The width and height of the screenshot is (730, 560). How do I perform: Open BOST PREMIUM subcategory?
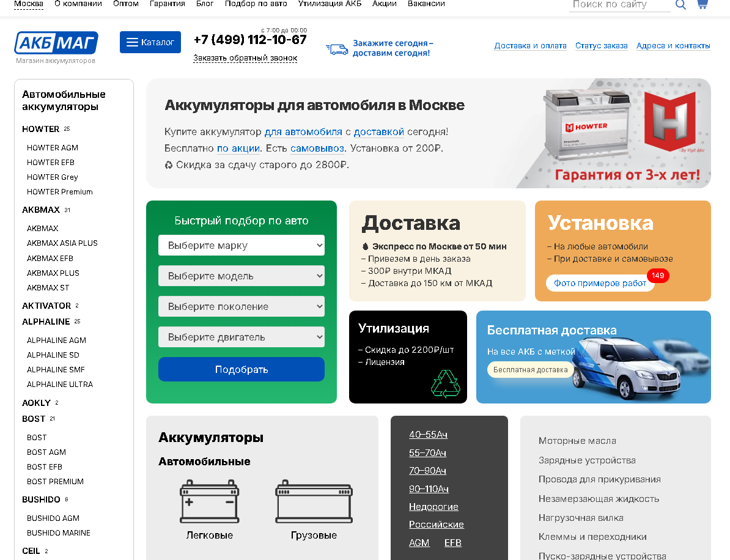[x=56, y=482]
